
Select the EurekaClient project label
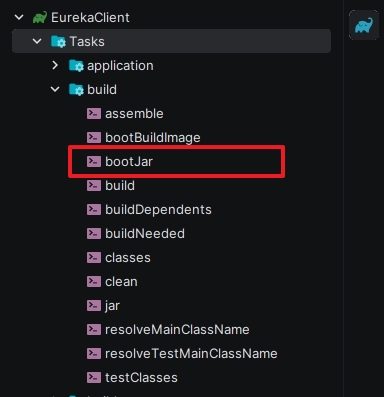(90, 18)
